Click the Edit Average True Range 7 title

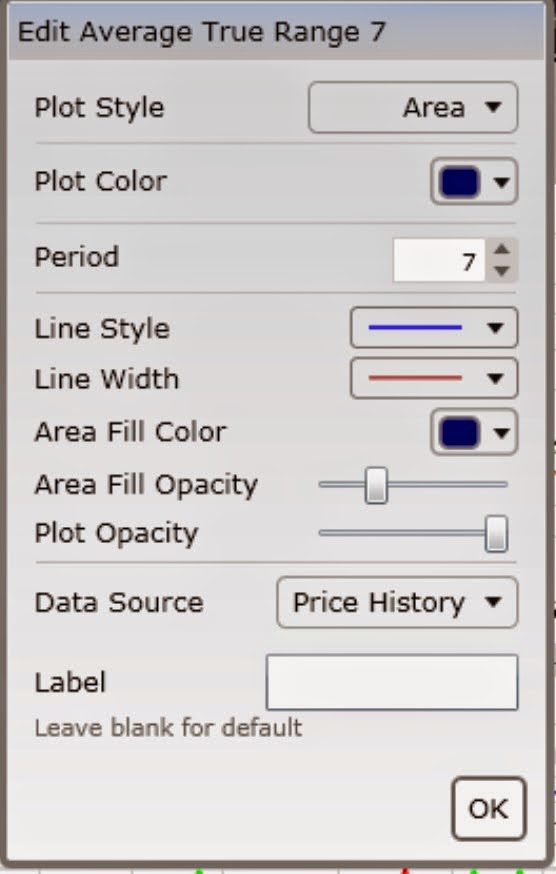tap(201, 32)
